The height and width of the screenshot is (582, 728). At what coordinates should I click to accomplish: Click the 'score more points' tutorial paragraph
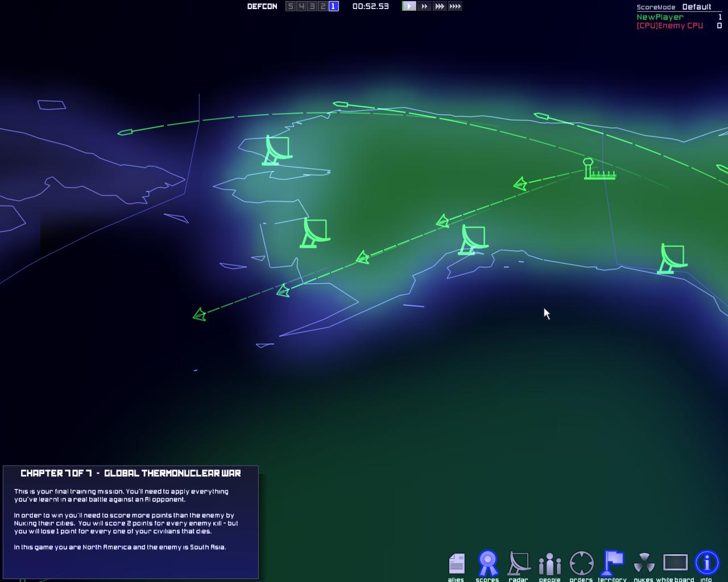click(x=126, y=523)
